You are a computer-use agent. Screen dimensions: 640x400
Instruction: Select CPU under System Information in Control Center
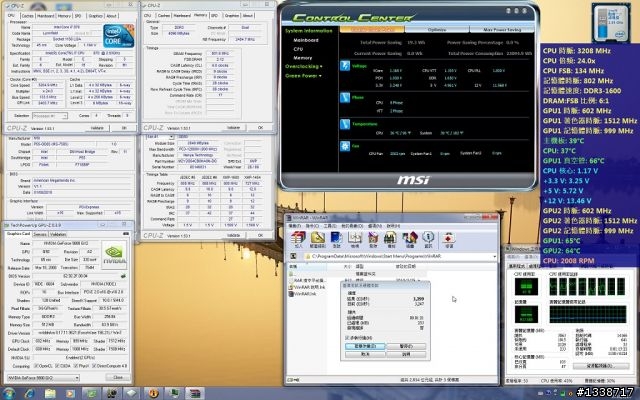pos(298,49)
